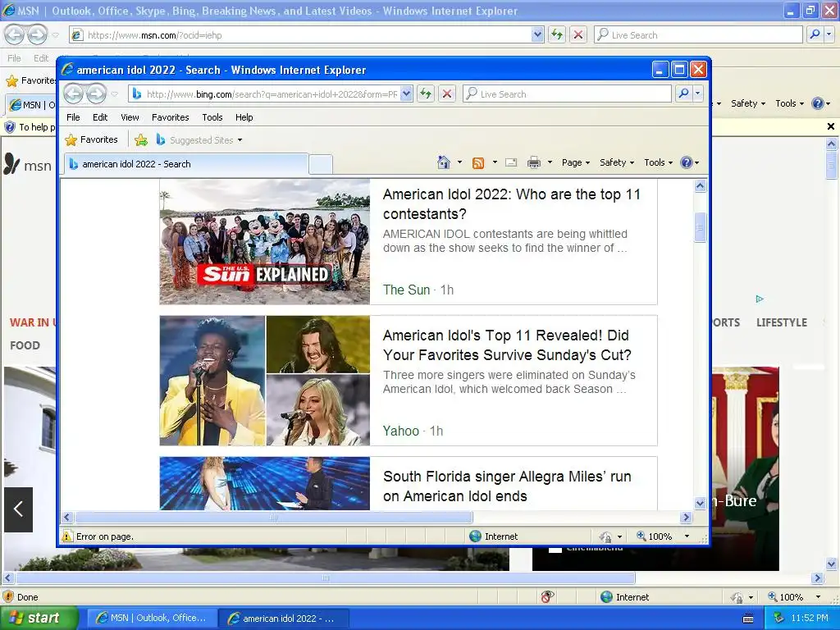This screenshot has height=630, width=840.
Task: Stop loading in MSN window
Action: point(578,34)
